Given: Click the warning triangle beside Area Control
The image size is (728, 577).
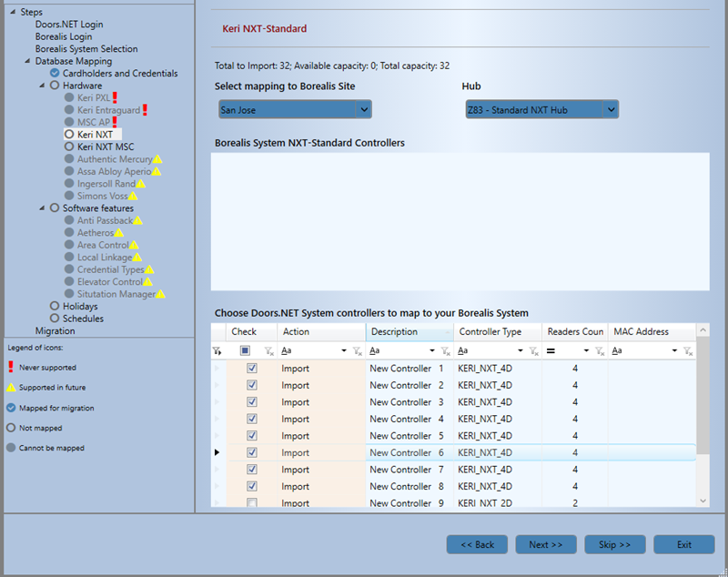Looking at the screenshot, I should click(134, 245).
